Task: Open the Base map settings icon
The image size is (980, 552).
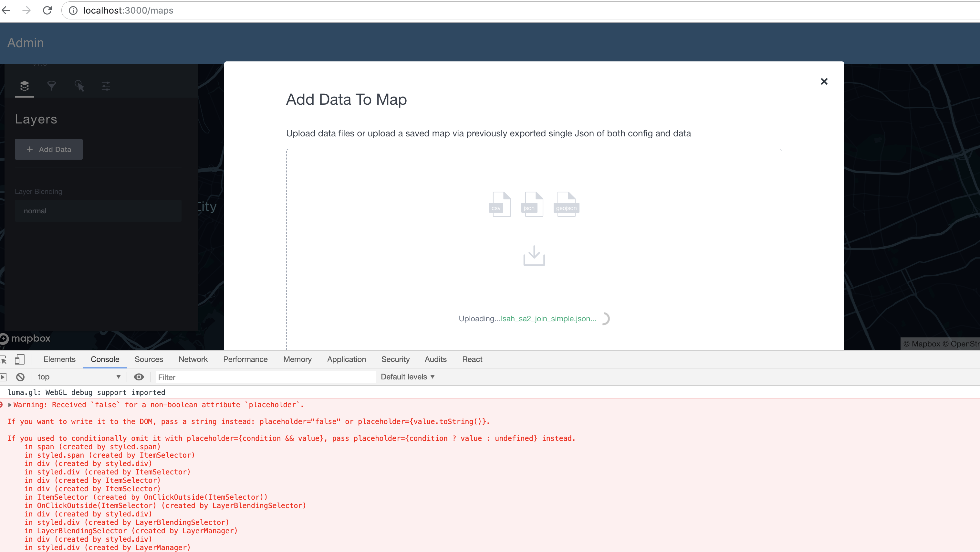Action: tap(106, 86)
